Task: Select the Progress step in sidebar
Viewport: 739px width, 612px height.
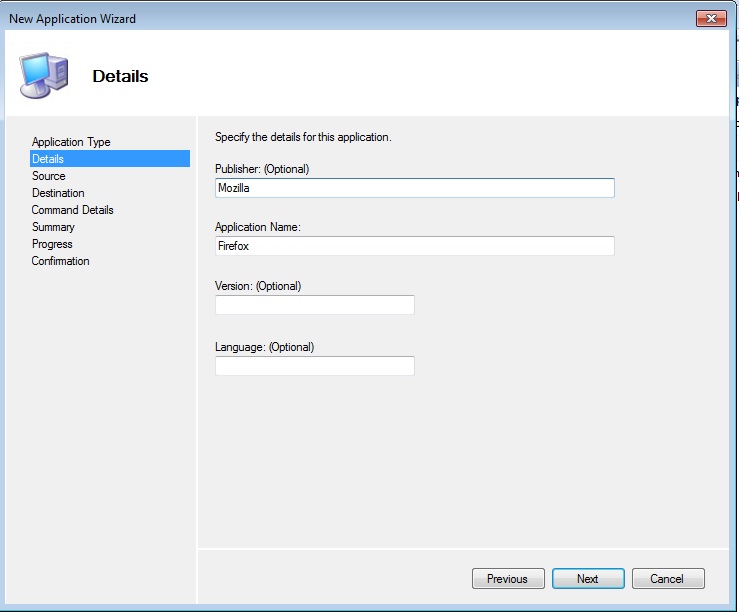Action: [52, 244]
